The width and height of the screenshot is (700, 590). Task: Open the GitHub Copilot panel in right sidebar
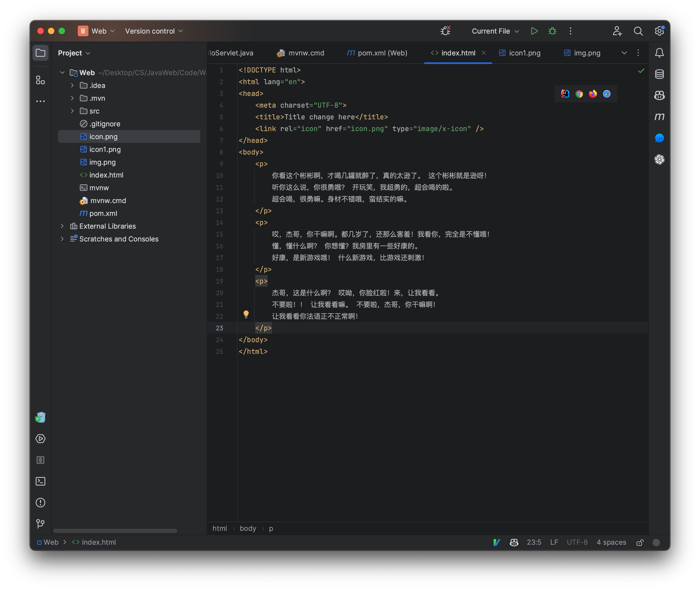click(x=659, y=95)
